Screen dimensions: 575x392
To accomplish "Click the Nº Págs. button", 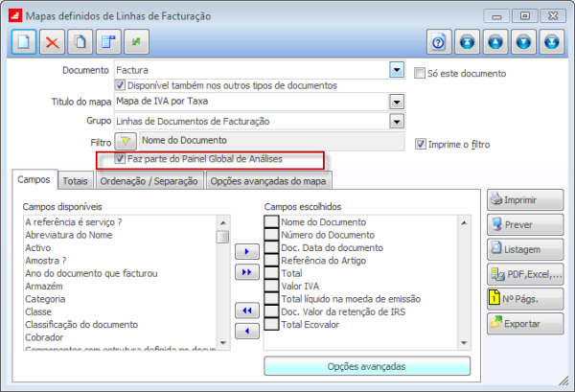I will [525, 299].
